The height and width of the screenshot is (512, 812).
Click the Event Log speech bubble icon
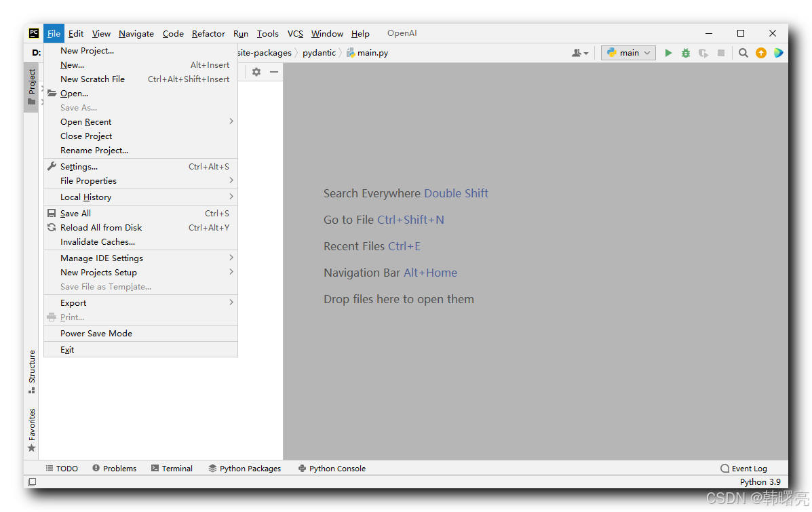[725, 468]
